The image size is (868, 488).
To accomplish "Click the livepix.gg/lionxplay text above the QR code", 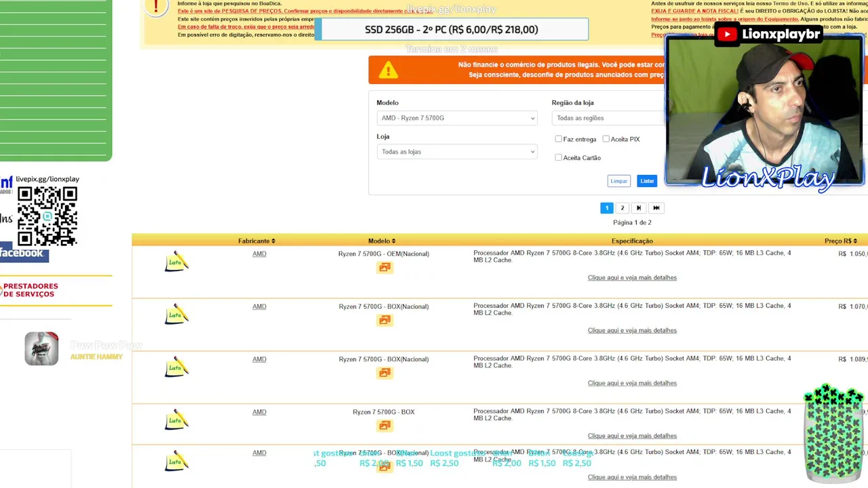I will point(47,179).
